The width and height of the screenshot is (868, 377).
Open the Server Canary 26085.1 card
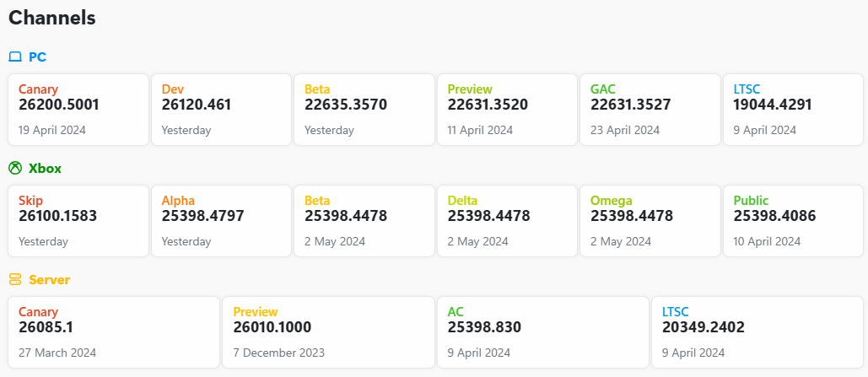click(114, 332)
